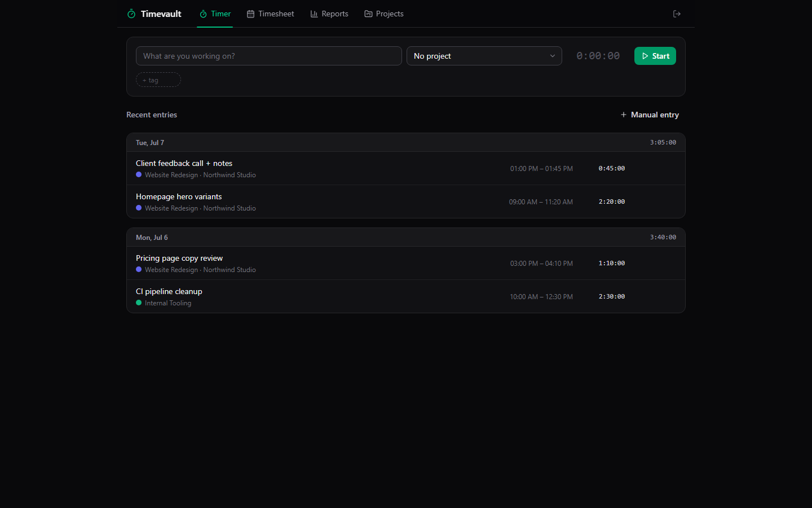Add a tag with the + tag chip

pyautogui.click(x=158, y=80)
